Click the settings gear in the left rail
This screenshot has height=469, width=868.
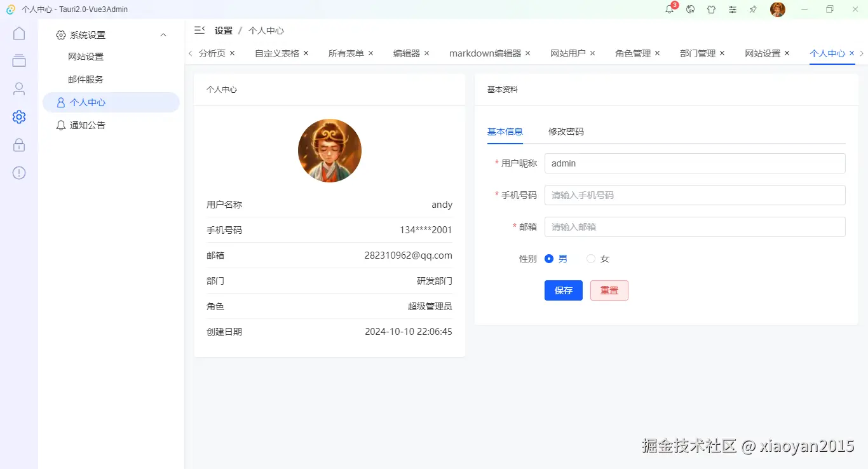click(x=18, y=116)
